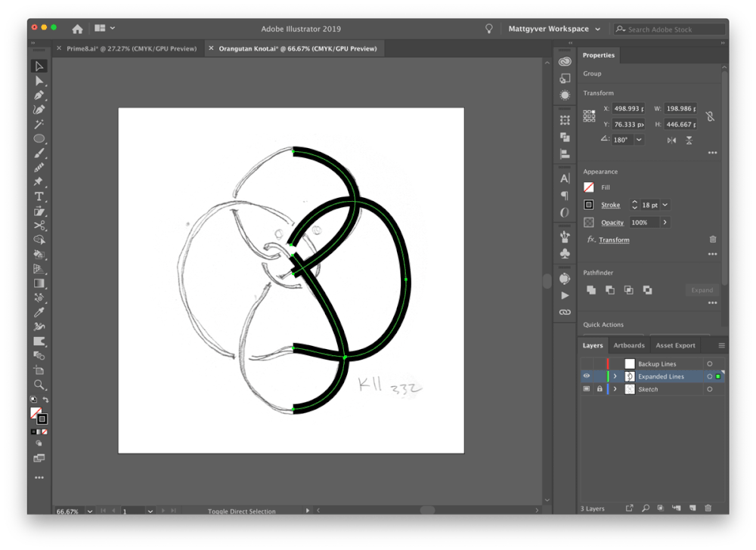Activate the Zoom tool
The image size is (756, 550).
point(39,384)
